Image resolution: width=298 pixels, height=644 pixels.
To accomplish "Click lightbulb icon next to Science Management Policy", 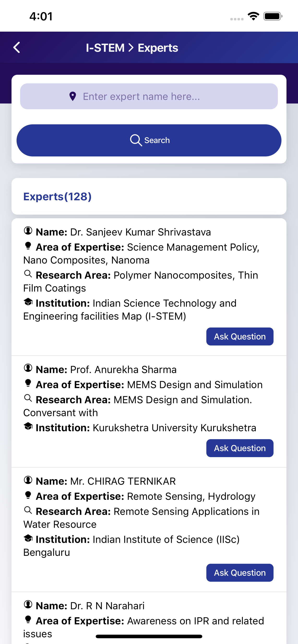I will tap(28, 246).
